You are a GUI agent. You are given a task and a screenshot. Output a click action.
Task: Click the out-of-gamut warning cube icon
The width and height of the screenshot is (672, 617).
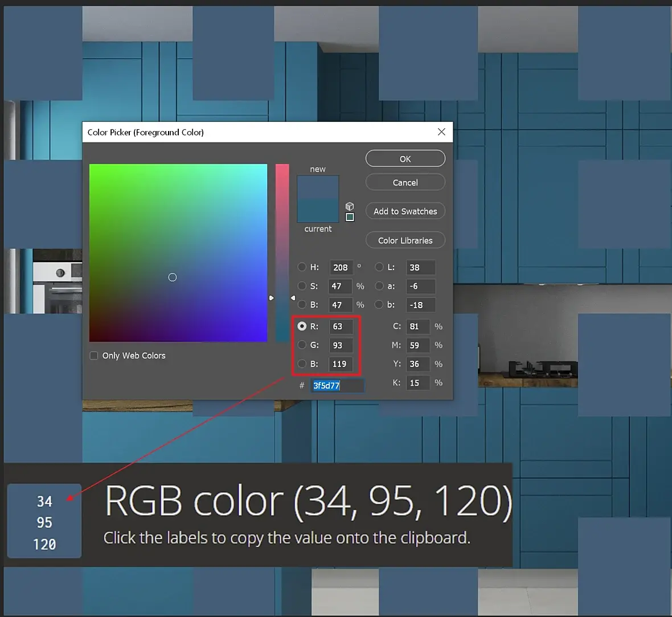coord(350,206)
